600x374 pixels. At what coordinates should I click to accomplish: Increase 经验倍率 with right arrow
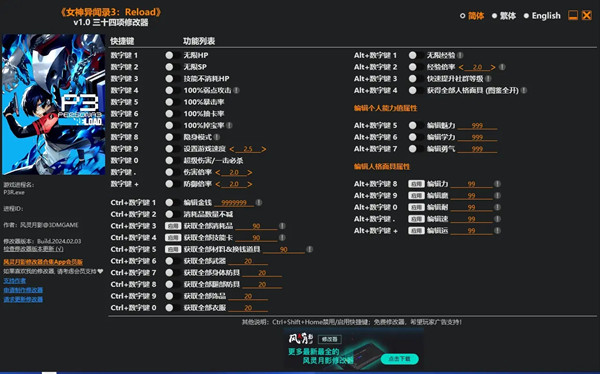click(x=493, y=67)
